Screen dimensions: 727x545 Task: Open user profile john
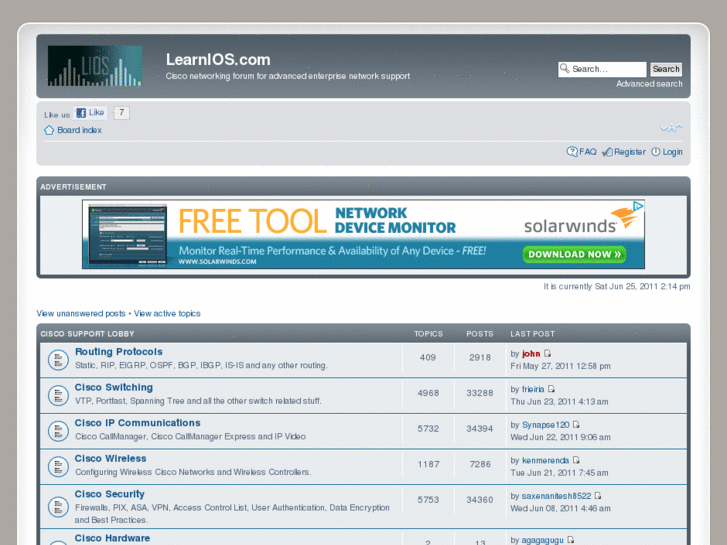coord(531,354)
